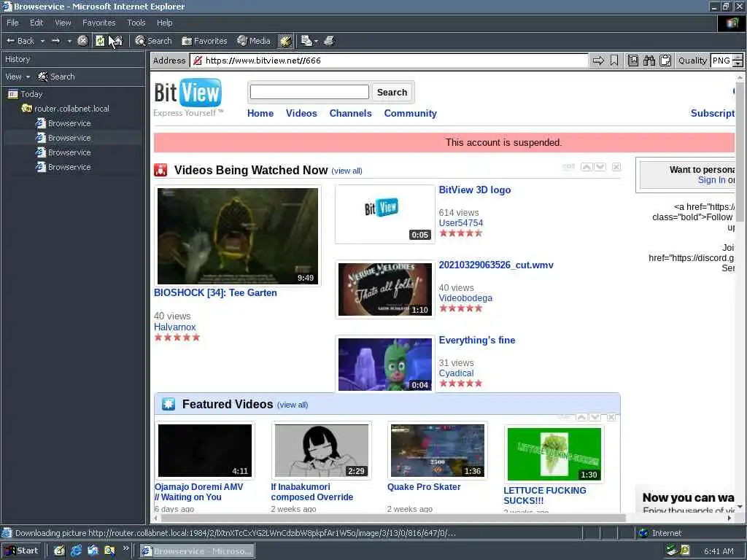Open the Tools menu
The width and height of the screenshot is (747, 560).
point(136,23)
